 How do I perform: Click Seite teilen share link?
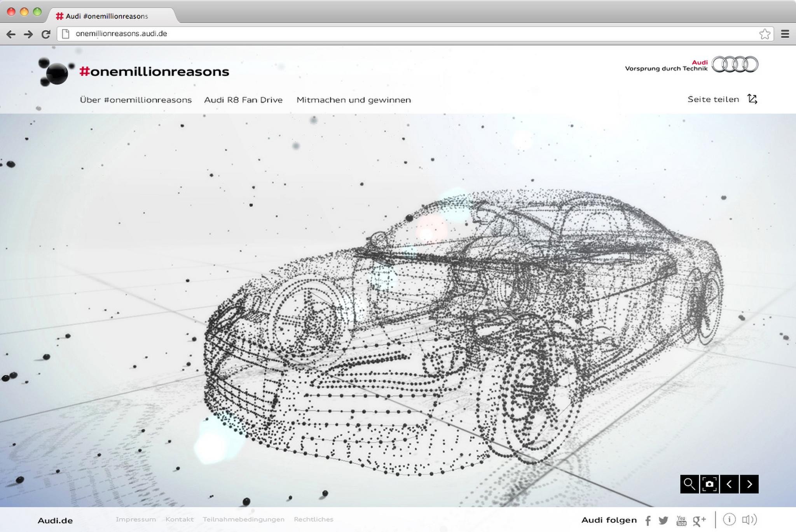(713, 99)
